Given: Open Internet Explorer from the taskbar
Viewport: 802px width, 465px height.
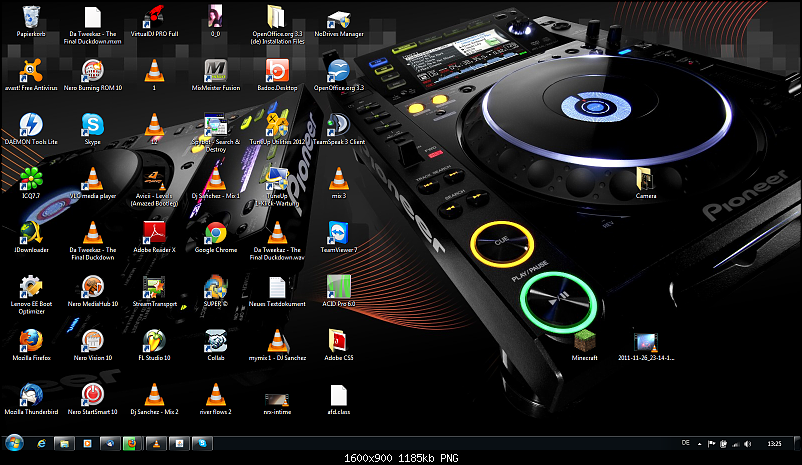Looking at the screenshot, I should tap(41, 441).
